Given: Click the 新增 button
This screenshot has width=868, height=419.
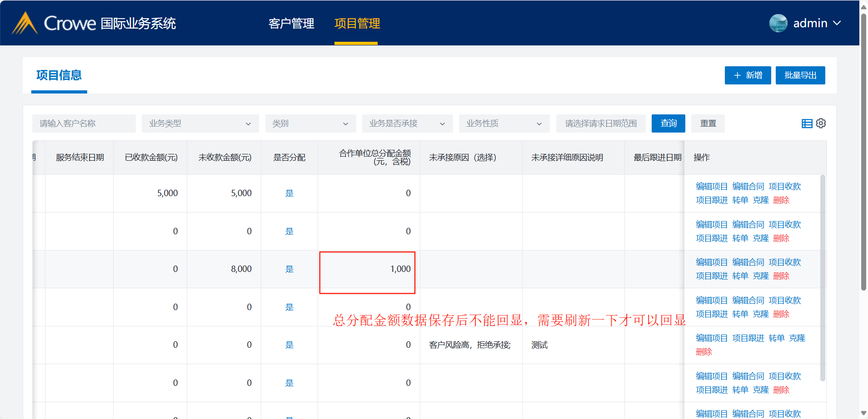Looking at the screenshot, I should [748, 75].
